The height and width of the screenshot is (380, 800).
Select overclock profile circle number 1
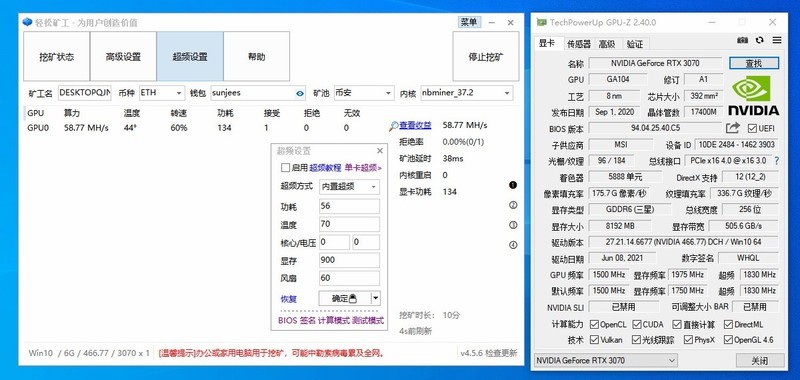[513, 185]
